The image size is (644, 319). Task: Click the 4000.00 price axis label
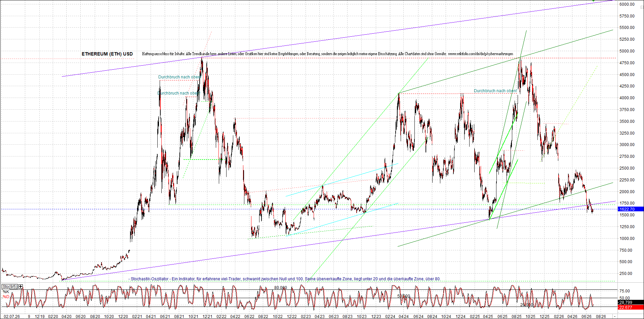pos(627,98)
